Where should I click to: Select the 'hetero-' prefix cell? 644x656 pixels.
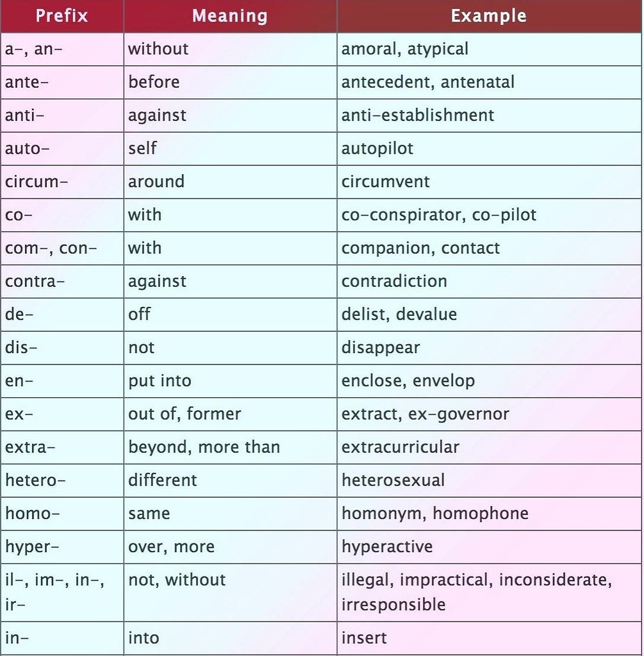click(x=36, y=480)
